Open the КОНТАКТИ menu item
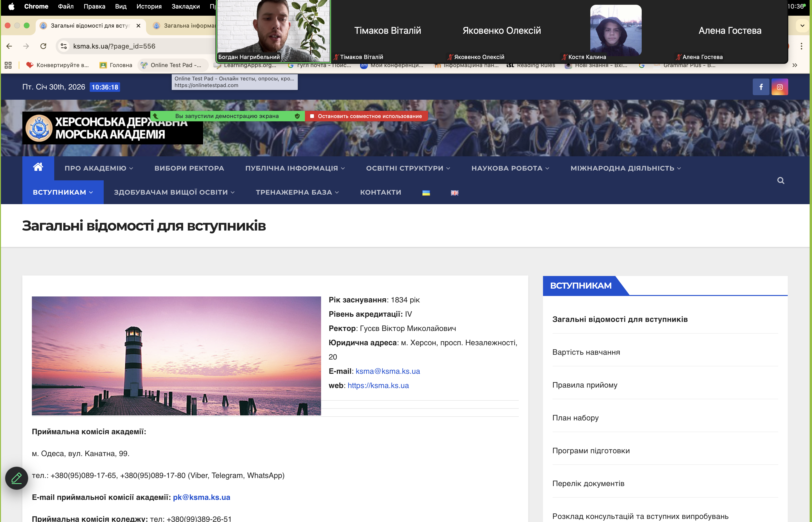This screenshot has height=522, width=812. tap(380, 192)
